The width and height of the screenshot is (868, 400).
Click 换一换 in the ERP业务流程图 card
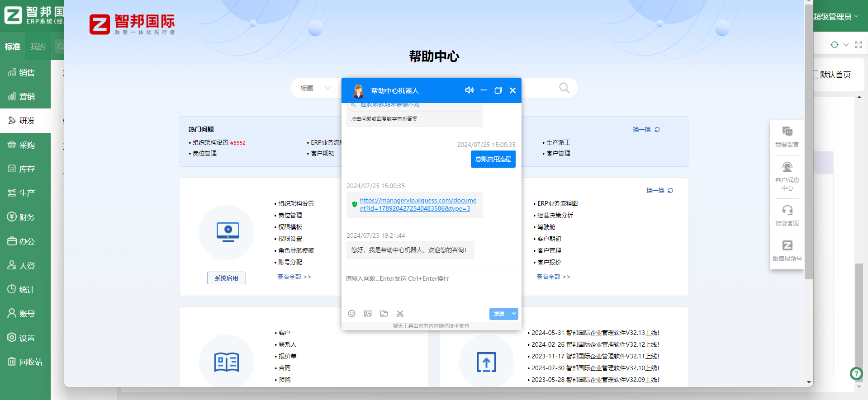click(660, 191)
